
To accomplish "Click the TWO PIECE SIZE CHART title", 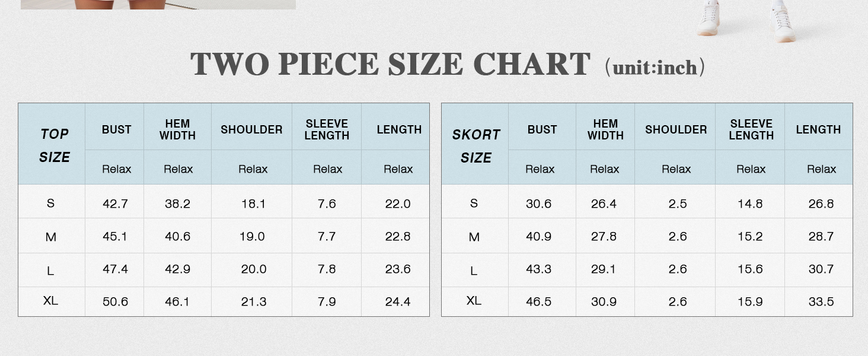I will [x=390, y=64].
